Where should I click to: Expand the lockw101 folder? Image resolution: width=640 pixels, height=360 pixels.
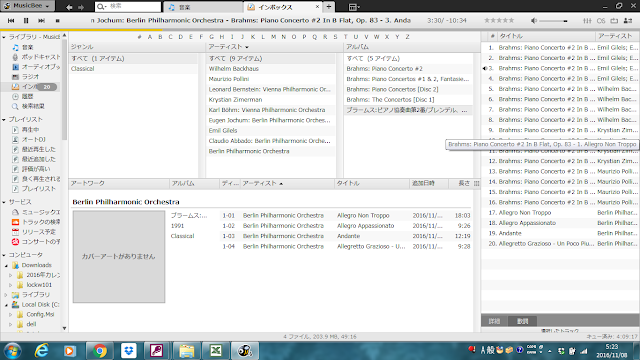point(11,285)
